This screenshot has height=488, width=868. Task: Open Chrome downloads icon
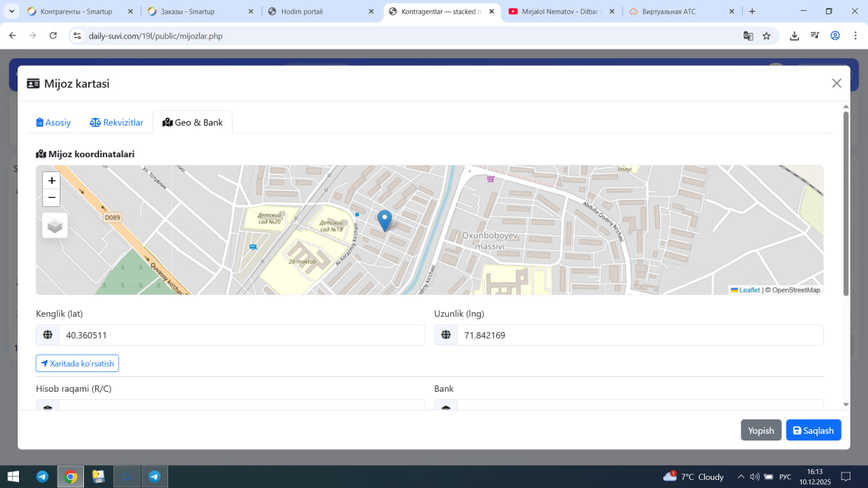(794, 36)
